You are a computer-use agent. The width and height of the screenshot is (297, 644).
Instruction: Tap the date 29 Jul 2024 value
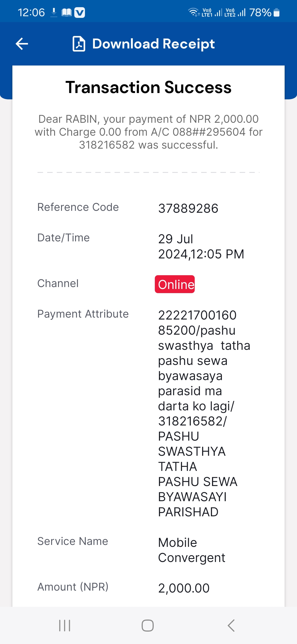[x=201, y=246]
